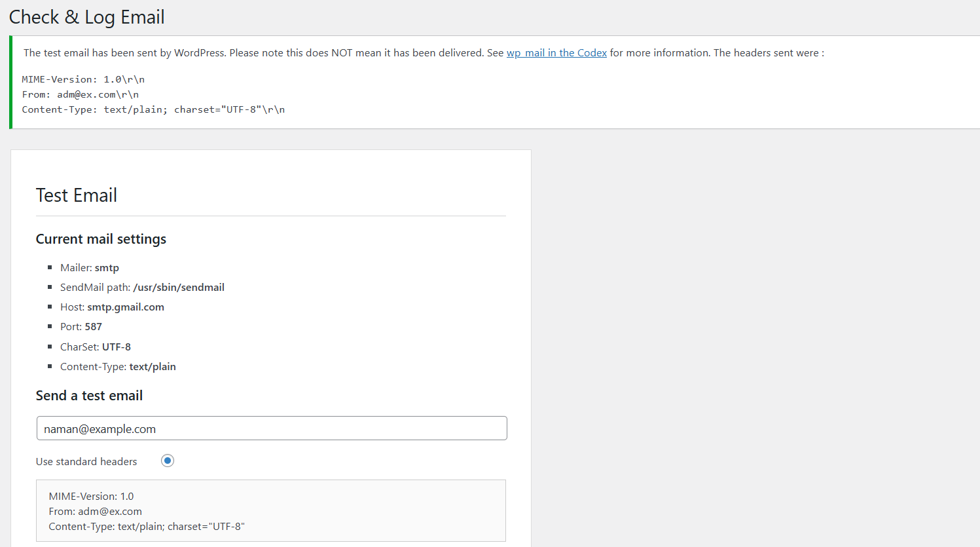980x547 pixels.
Task: Click MIME-Version: 1.0 in standard headers box
Action: (91, 497)
